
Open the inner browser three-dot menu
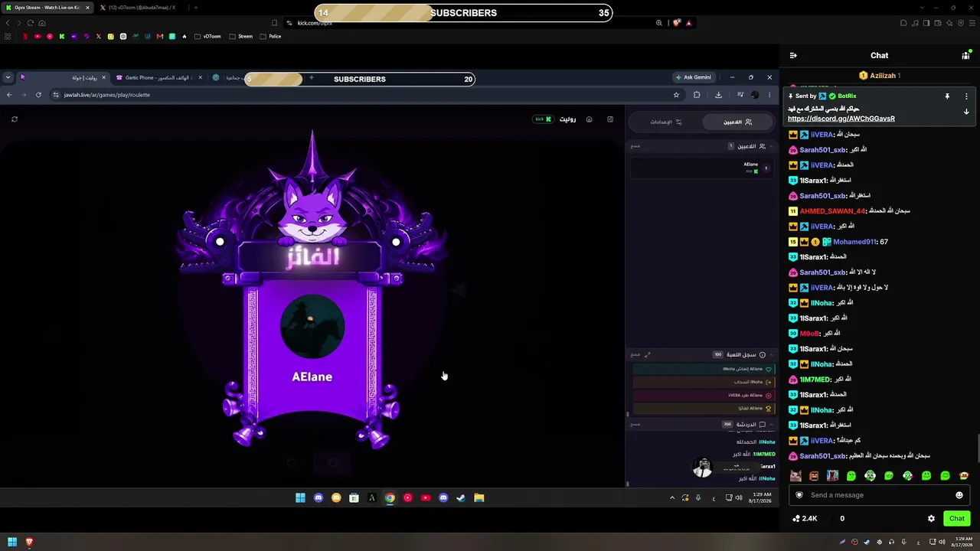(x=769, y=95)
